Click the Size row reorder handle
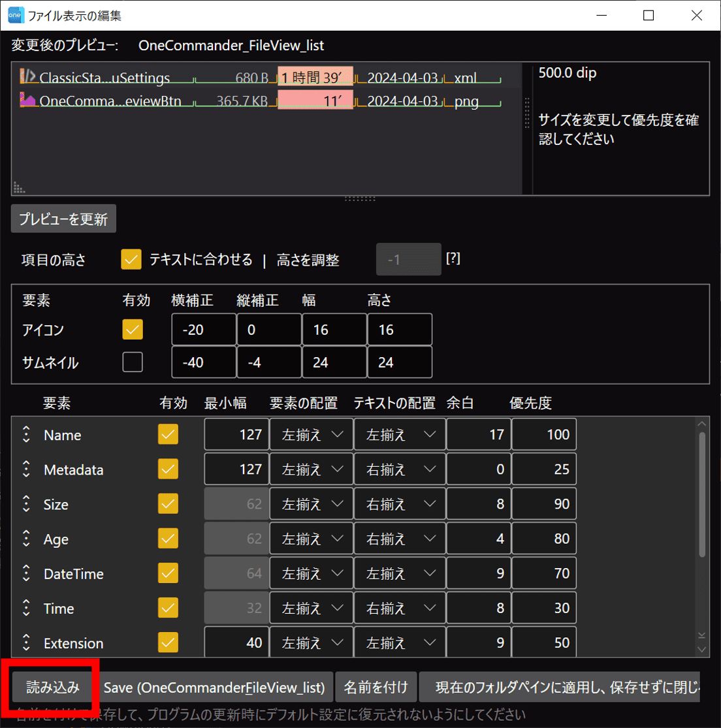This screenshot has width=721, height=728. coord(27,504)
